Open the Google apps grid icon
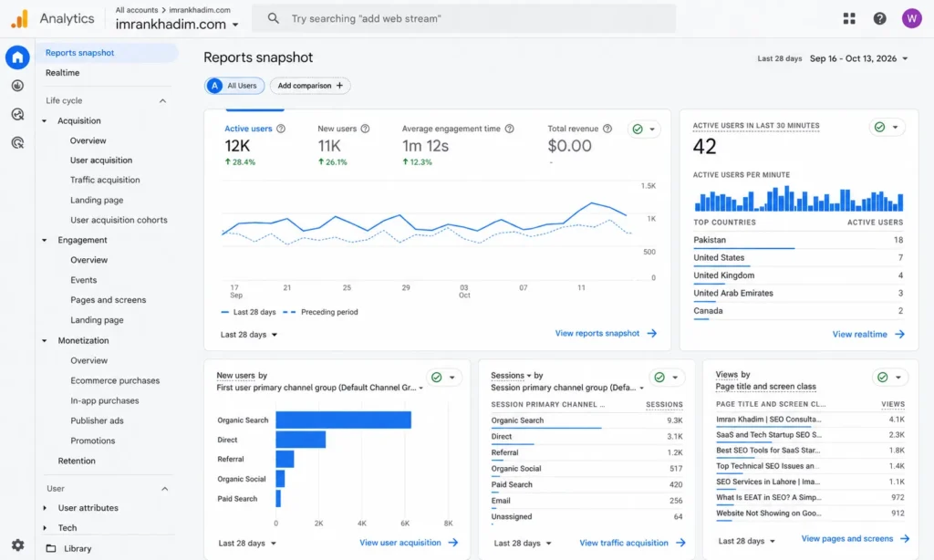 pos(849,18)
